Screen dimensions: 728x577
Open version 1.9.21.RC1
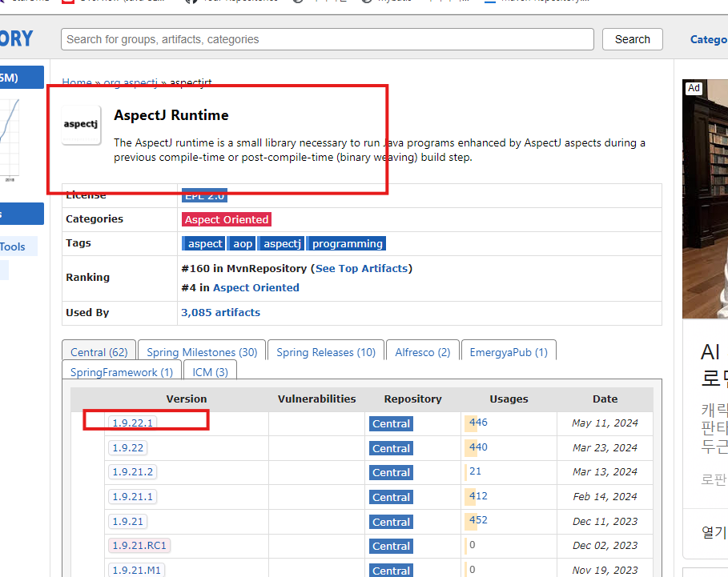point(139,546)
